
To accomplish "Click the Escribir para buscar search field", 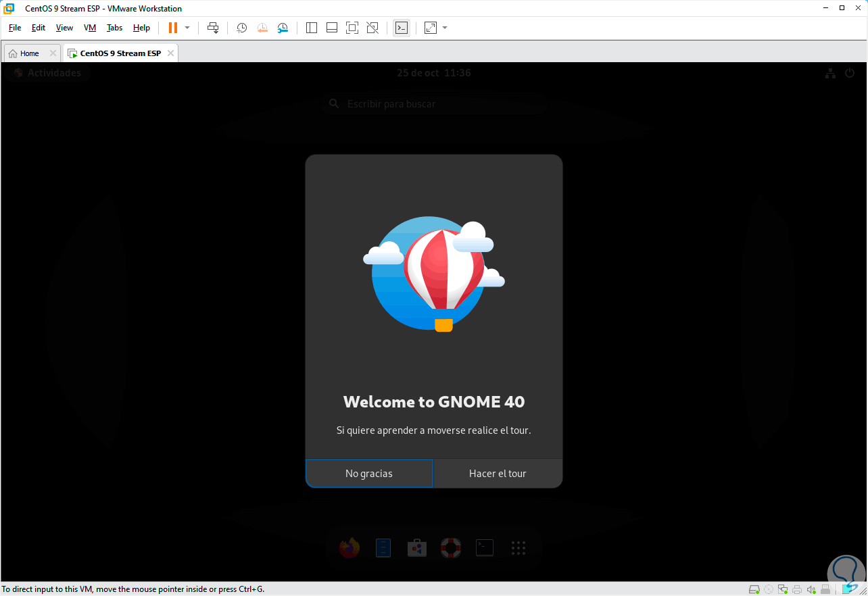I will click(434, 104).
